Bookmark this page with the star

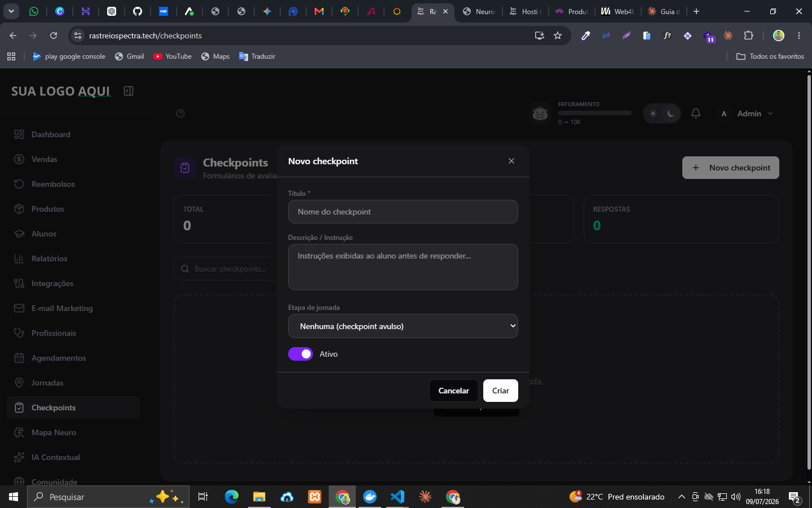click(x=558, y=36)
